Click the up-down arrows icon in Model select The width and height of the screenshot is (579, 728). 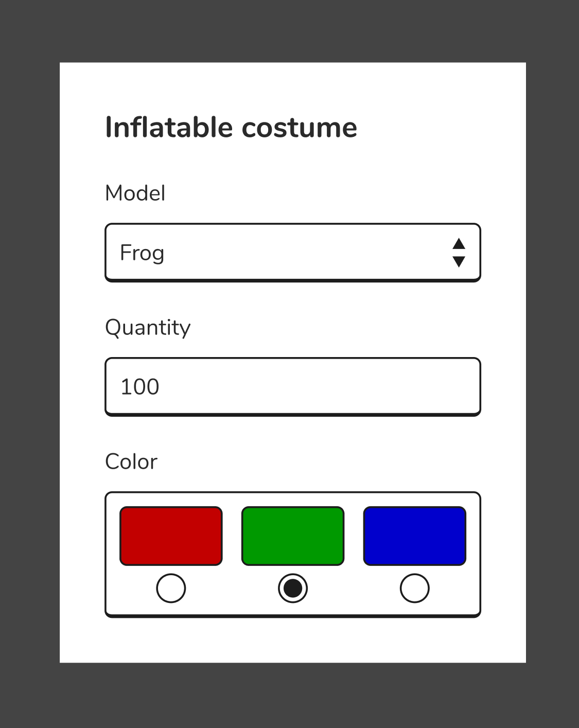coord(459,253)
